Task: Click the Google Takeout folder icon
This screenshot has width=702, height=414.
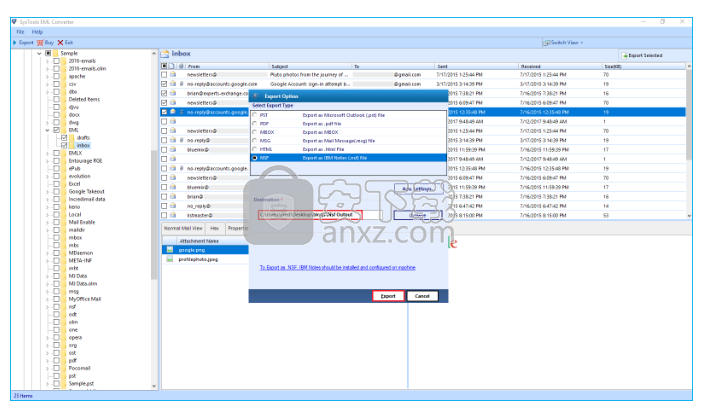Action: click(64, 192)
